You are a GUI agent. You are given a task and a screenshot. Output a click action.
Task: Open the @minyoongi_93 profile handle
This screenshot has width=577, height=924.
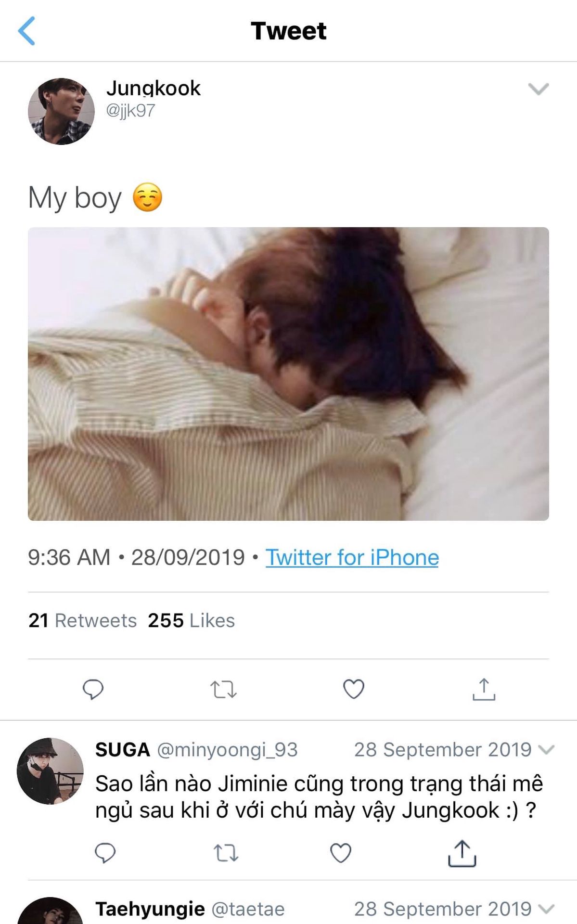click(x=227, y=750)
